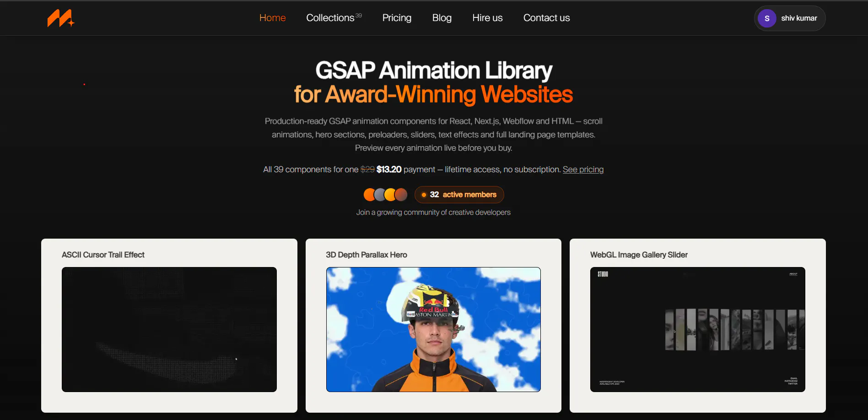The image size is (868, 420).
Task: Open the WebGL Image Gallery Slider preview
Action: coord(697,329)
